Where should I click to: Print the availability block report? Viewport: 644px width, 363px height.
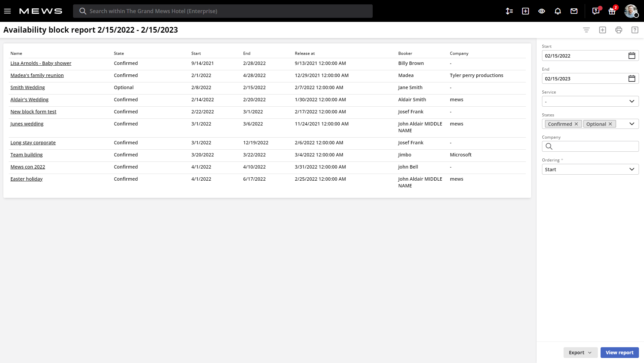click(619, 30)
